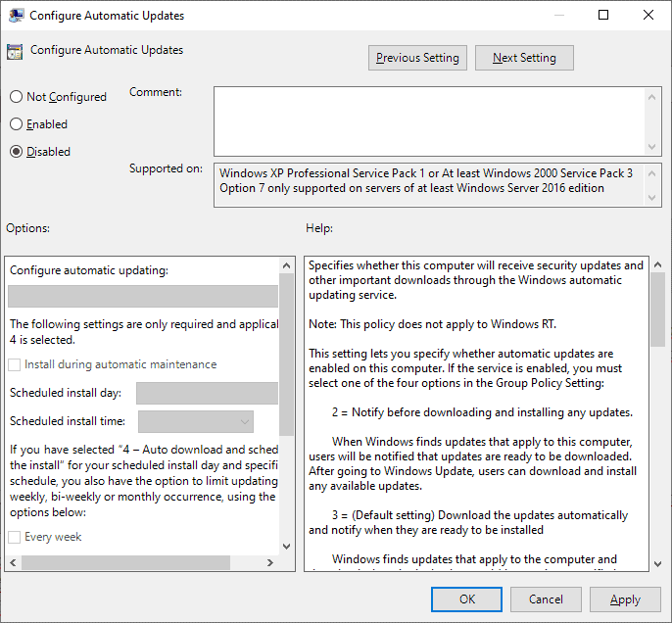Click 'Configure automatic updating:' label
Screen dimensions: 672x623
tap(89, 270)
